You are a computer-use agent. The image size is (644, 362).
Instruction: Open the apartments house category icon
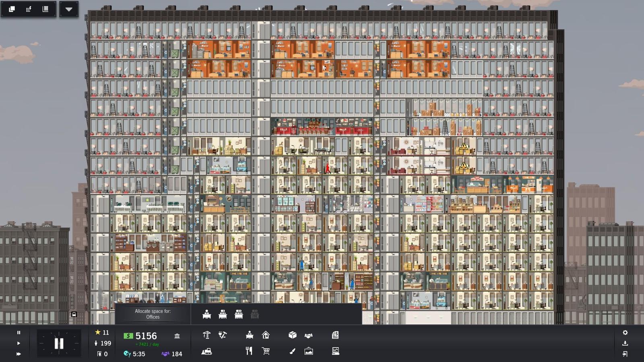point(266,335)
